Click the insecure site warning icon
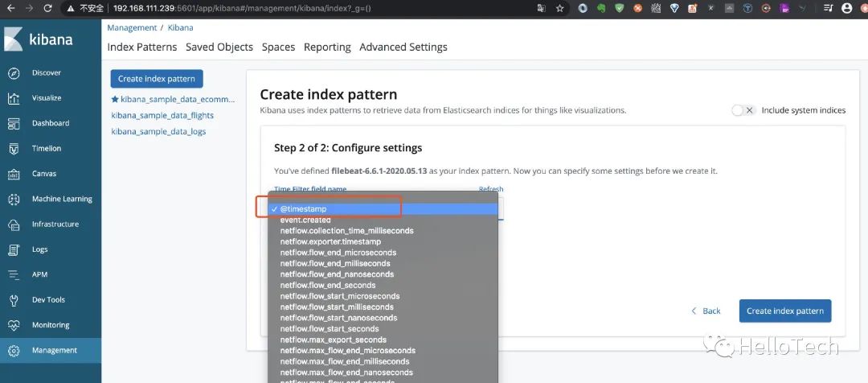This screenshot has height=383, width=868. pos(70,8)
